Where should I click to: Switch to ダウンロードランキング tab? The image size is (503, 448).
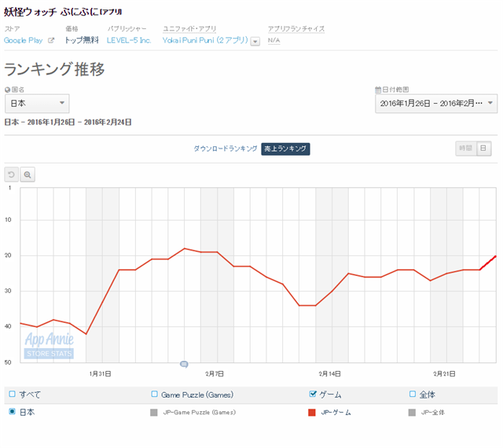(226, 149)
